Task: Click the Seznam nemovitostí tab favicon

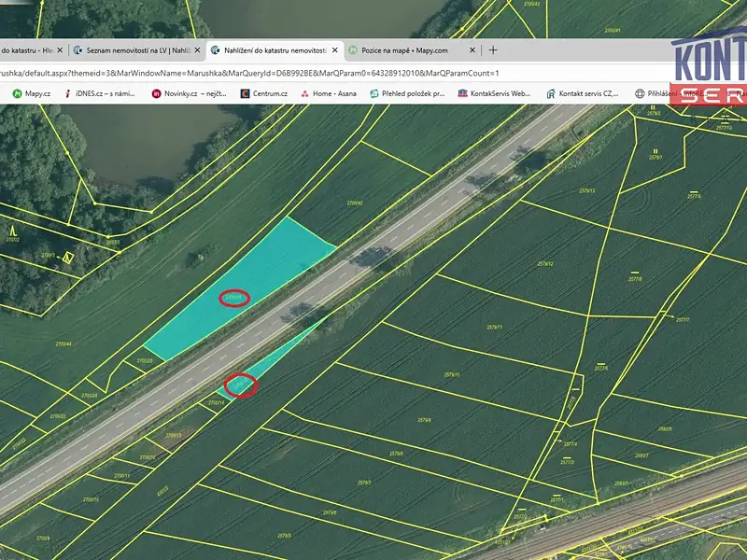Action: pos(78,50)
